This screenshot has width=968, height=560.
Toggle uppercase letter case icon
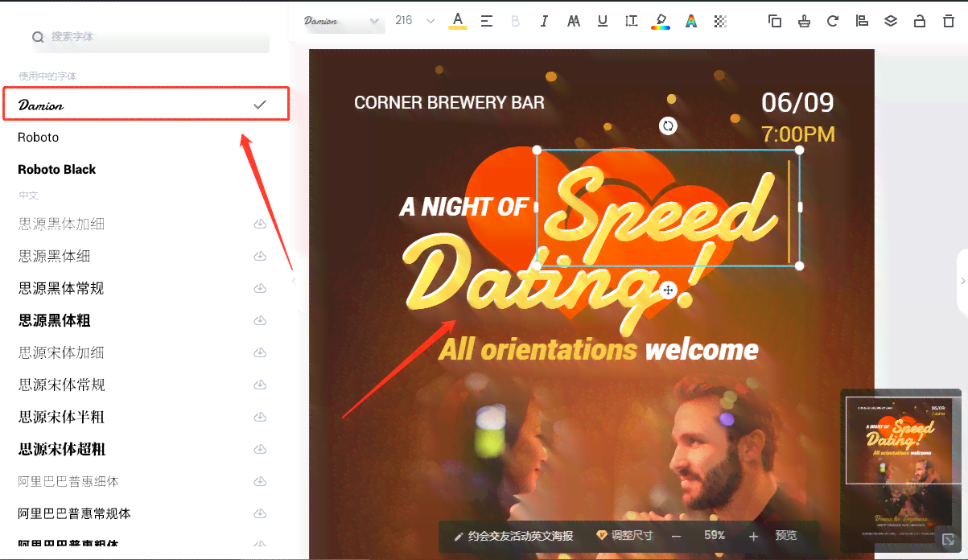click(x=574, y=21)
